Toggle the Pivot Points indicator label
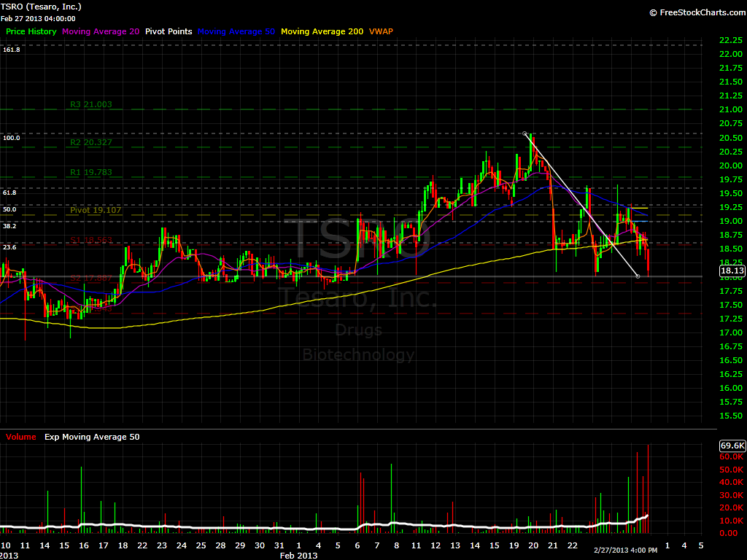Screen dimensions: 747x560 pos(169,31)
